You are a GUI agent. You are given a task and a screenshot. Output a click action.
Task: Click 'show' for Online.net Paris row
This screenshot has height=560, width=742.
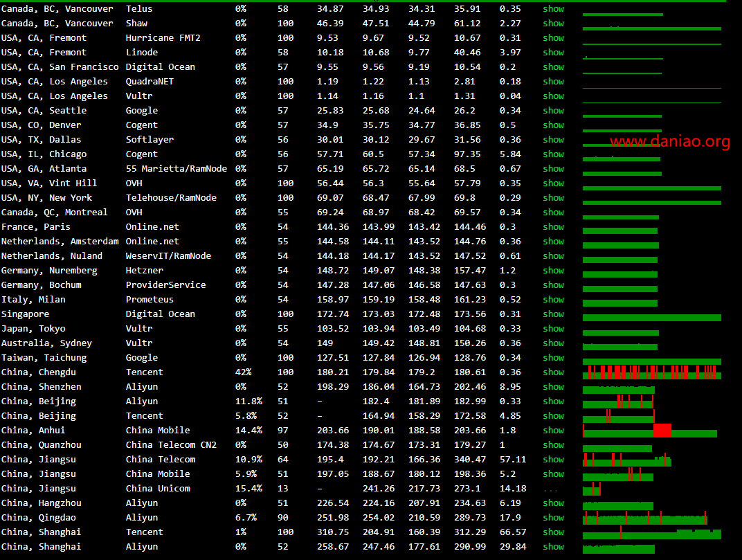coord(553,227)
